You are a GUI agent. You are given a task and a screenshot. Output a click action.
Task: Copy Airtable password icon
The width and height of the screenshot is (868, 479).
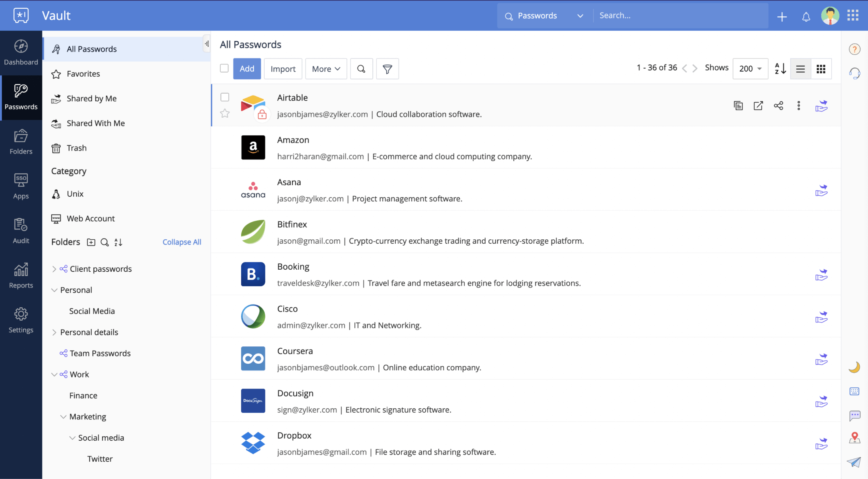coord(738,105)
